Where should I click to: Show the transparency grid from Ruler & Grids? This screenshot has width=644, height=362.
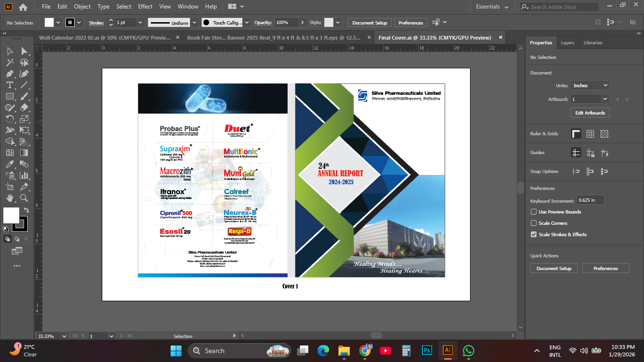(604, 134)
